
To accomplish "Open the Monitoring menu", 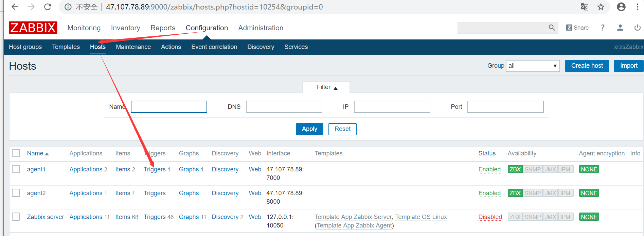I will (84, 28).
